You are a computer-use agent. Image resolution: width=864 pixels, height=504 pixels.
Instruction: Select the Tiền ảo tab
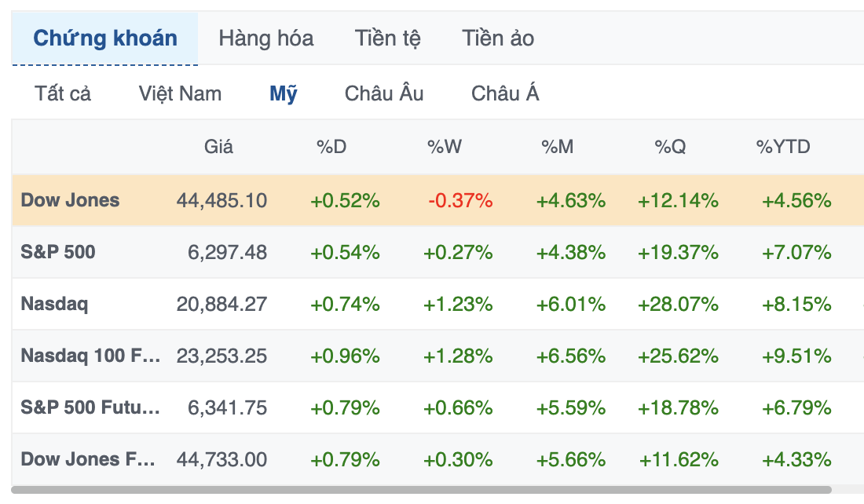(x=498, y=38)
